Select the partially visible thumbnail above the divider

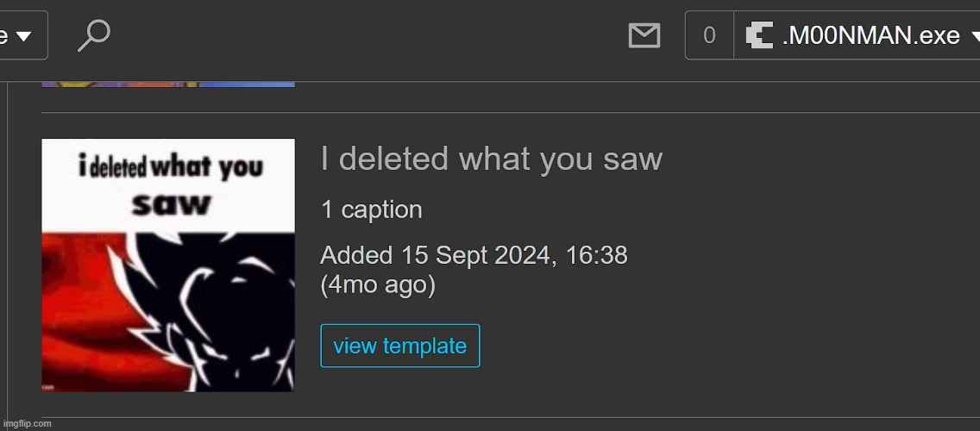coord(168,84)
